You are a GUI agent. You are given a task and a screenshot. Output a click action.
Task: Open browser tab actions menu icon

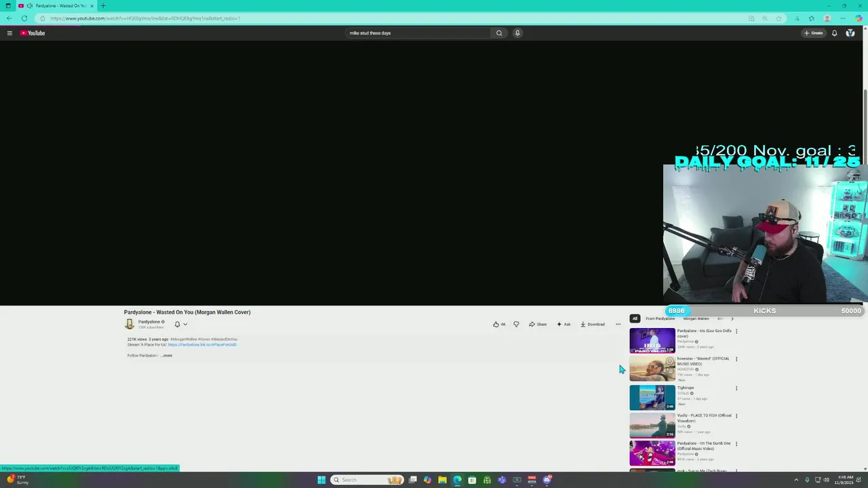coord(8,5)
